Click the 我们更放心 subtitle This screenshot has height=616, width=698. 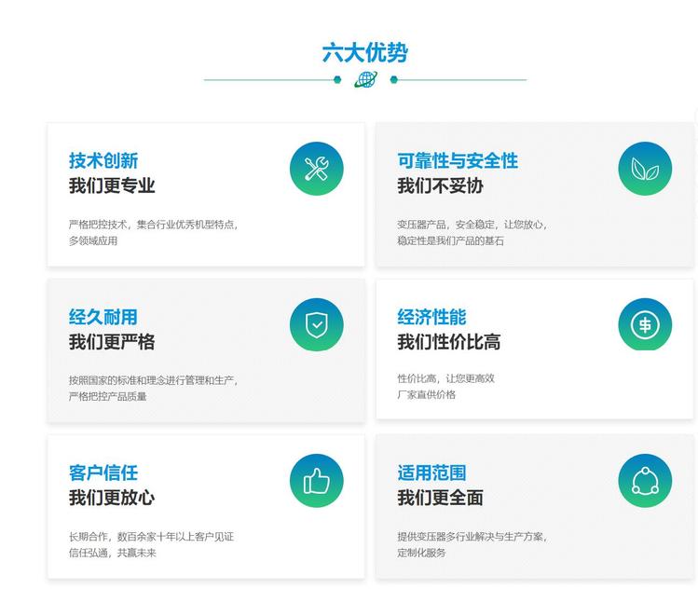click(x=112, y=498)
